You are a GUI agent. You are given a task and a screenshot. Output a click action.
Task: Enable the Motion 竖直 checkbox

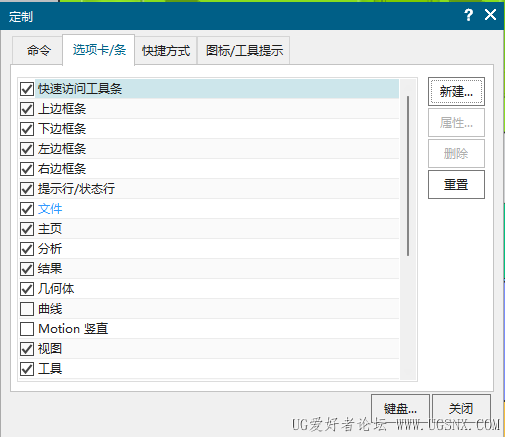[x=27, y=329]
